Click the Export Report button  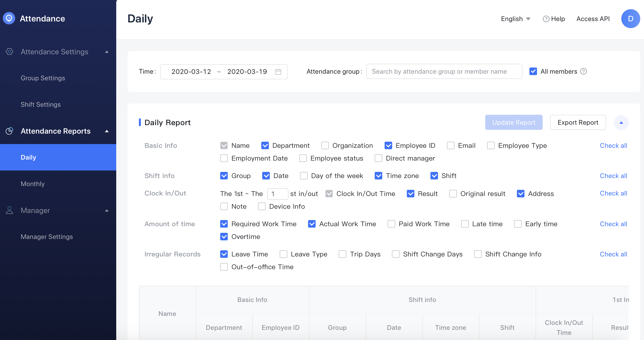(x=578, y=122)
